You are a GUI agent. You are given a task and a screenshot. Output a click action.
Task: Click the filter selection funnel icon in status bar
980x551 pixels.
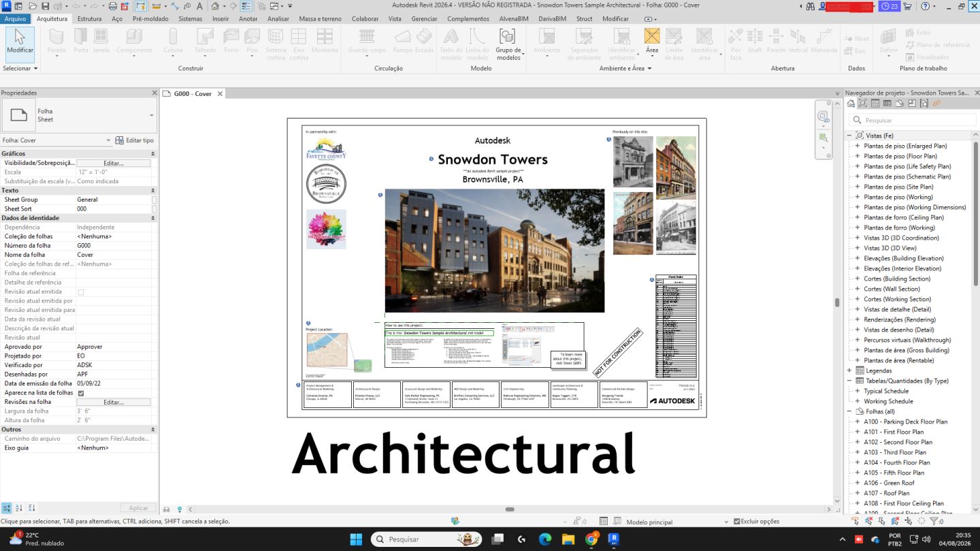(x=934, y=521)
